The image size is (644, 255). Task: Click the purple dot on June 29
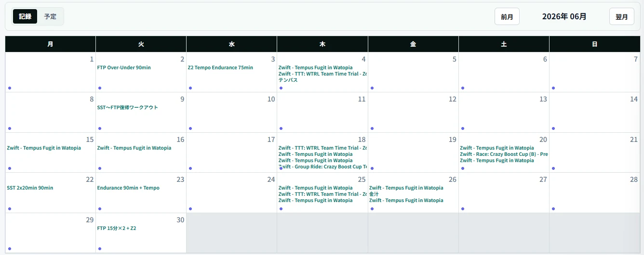[x=10, y=249]
